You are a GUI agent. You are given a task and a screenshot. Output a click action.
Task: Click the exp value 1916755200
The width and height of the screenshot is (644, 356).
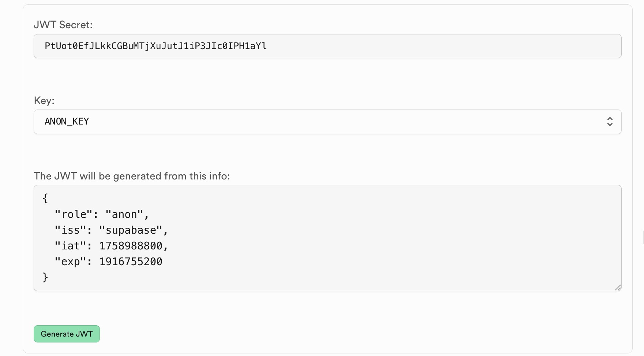[x=131, y=262]
